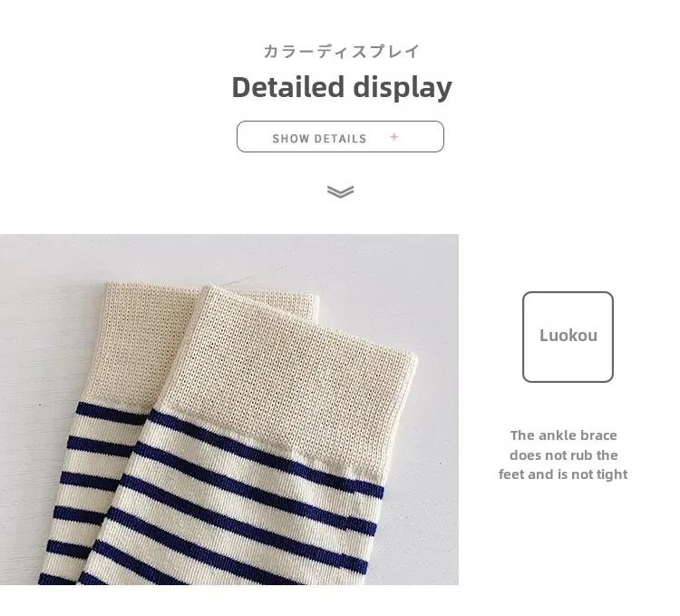Click the SHOW DETAILS rounded button
680x616 pixels.
(x=340, y=137)
